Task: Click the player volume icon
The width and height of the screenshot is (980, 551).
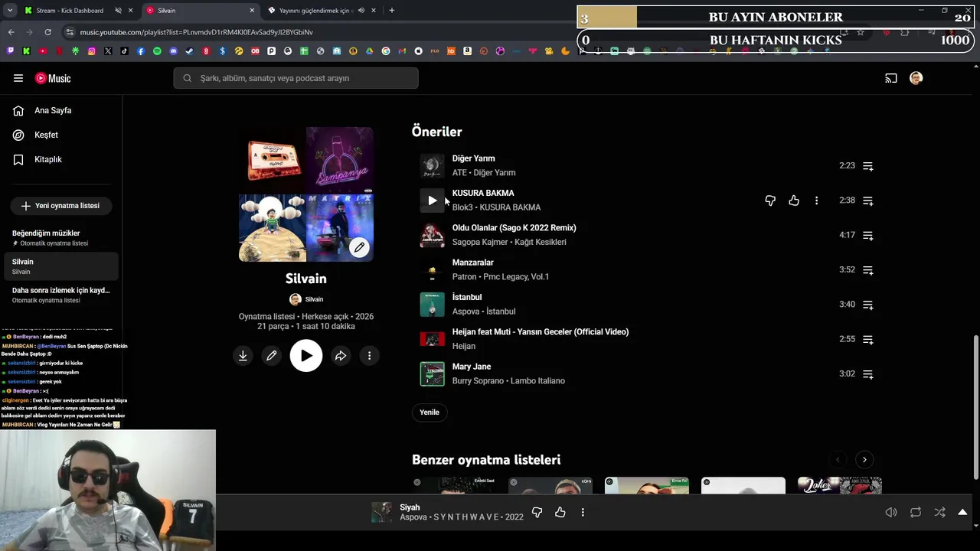Action: pyautogui.click(x=891, y=512)
